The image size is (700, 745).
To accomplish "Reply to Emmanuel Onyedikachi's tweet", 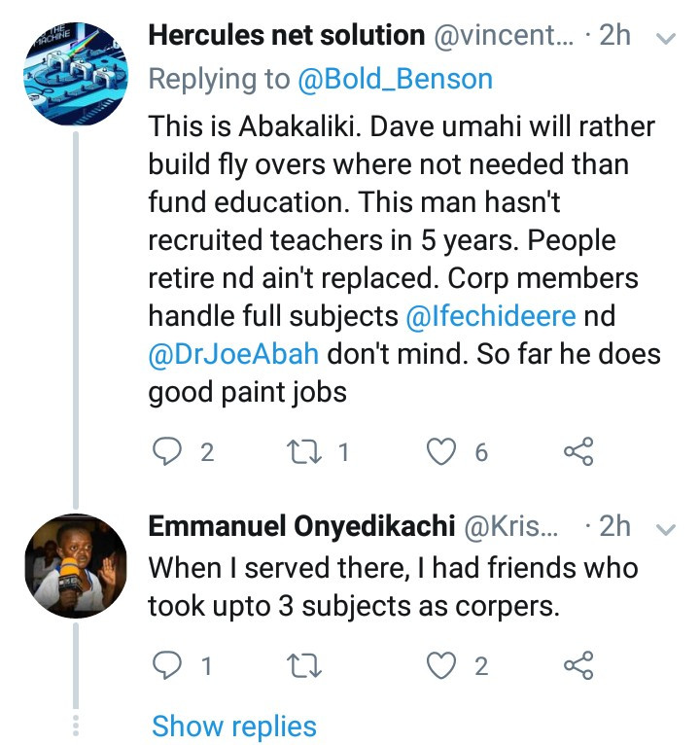I will (167, 666).
